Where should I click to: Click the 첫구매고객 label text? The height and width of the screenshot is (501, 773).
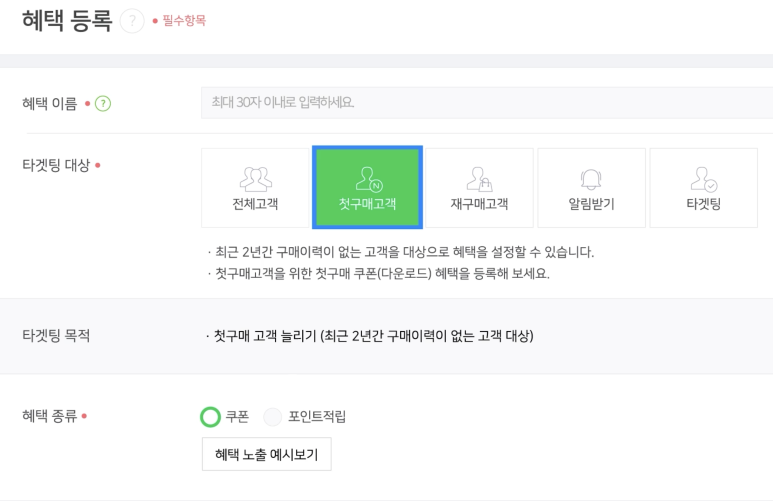pyautogui.click(x=367, y=204)
